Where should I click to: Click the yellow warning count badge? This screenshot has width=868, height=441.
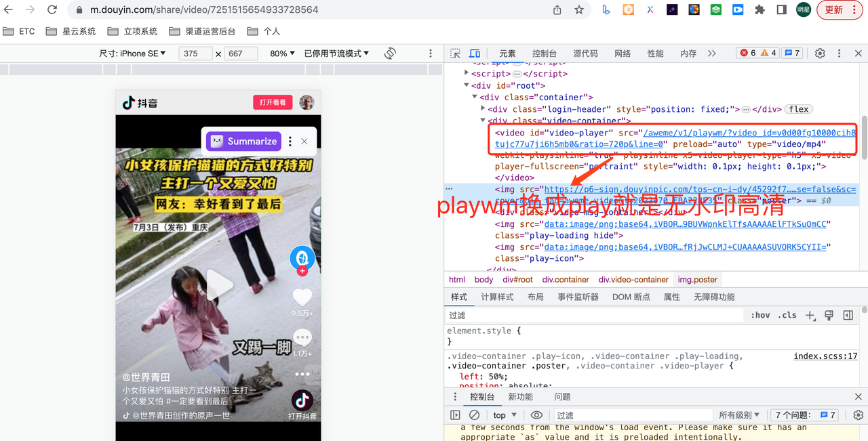768,53
